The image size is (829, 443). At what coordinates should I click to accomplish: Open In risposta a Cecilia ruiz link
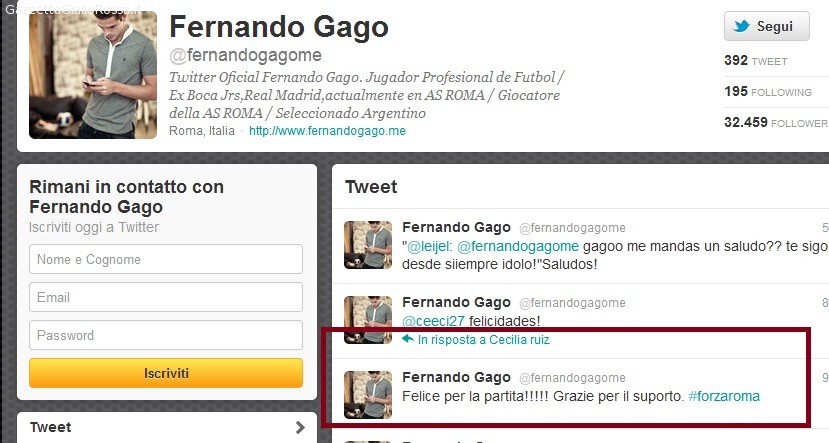(484, 340)
